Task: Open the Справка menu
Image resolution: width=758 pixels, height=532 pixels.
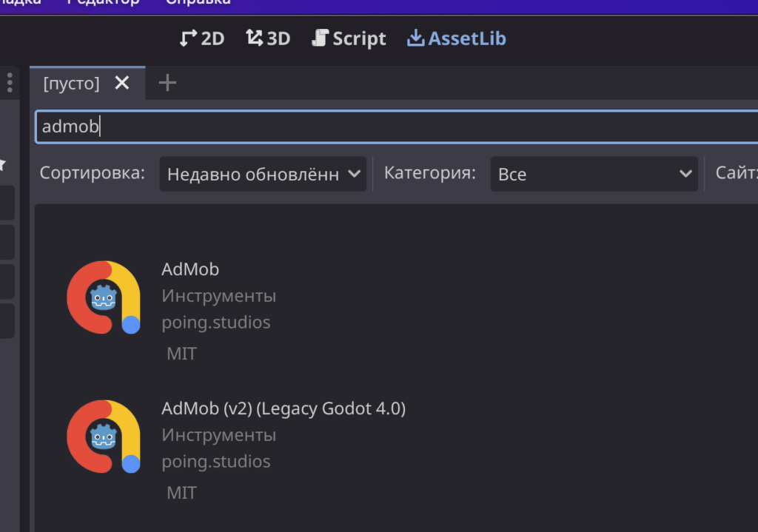Action: (x=198, y=2)
